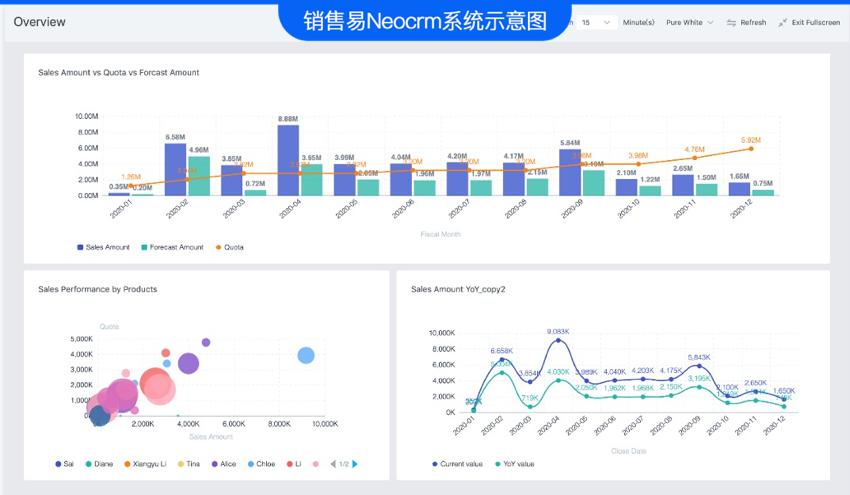This screenshot has height=495, width=850.
Task: Click the 4,175K data label
Action: [x=671, y=371]
